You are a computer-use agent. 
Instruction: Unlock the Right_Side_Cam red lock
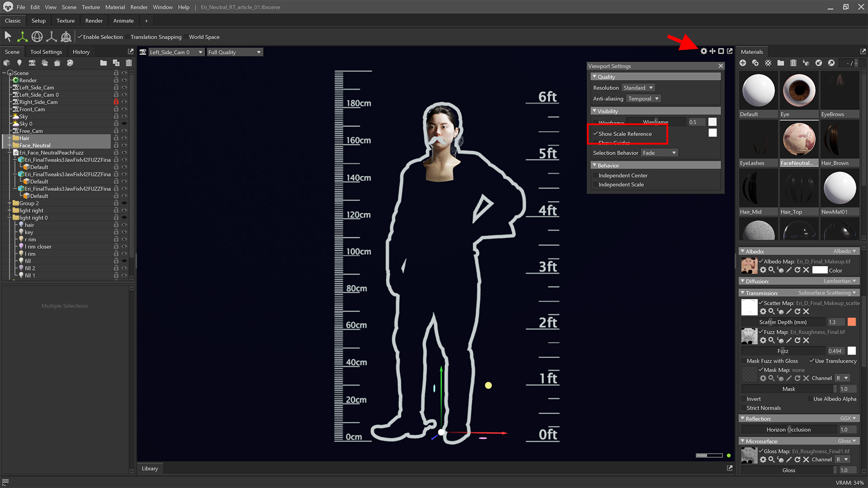[116, 102]
